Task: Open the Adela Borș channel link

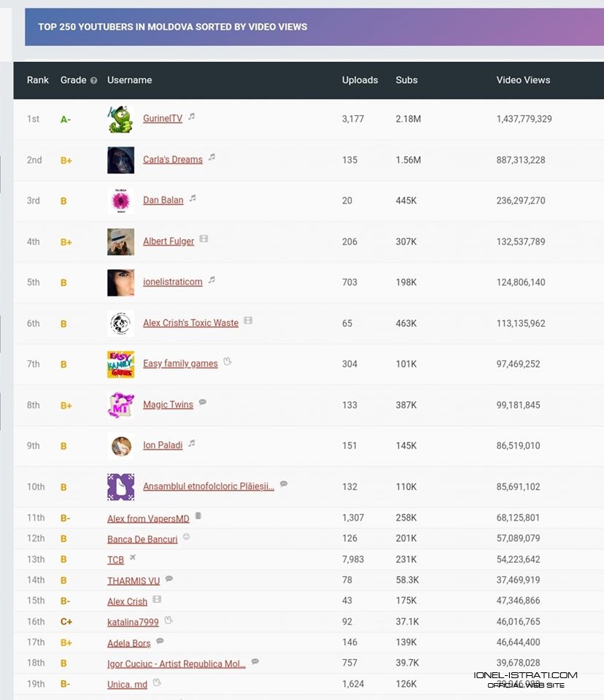Action: click(x=128, y=643)
